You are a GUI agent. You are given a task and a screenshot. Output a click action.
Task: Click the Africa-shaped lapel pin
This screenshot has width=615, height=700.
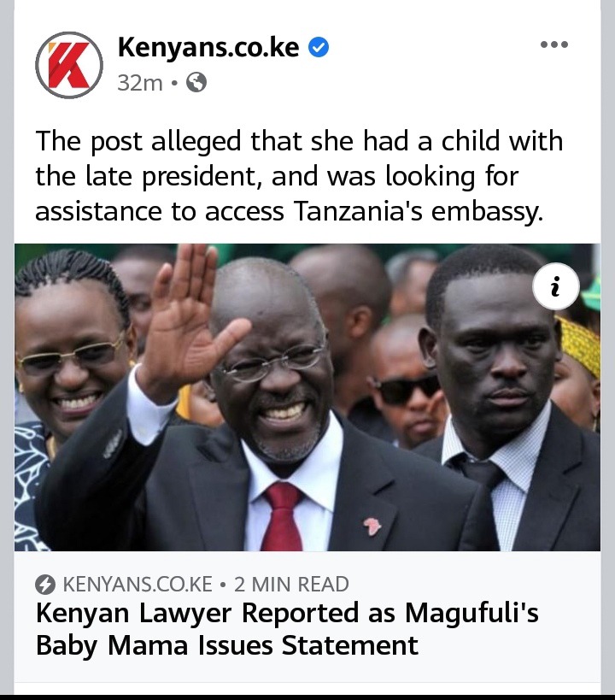(x=372, y=526)
